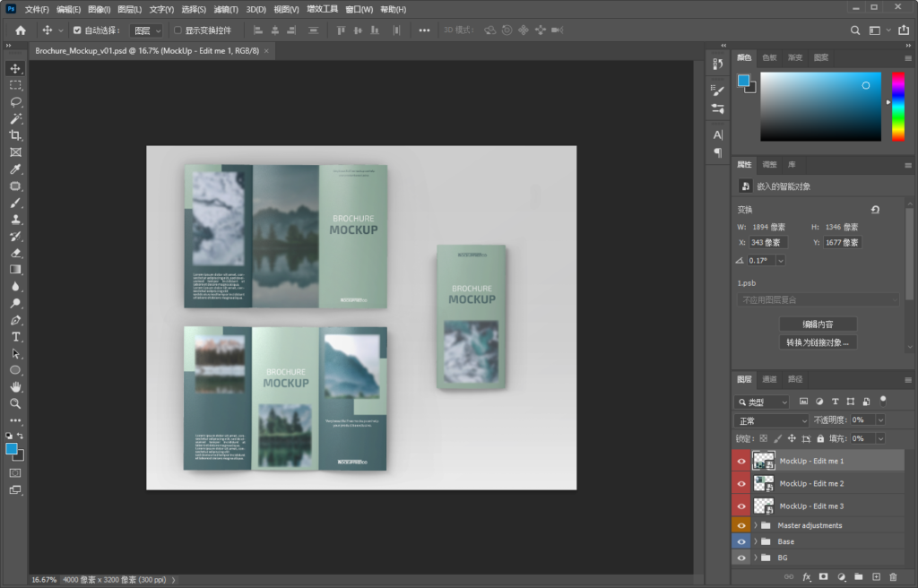
Task: Toggle the Auto-Select checkbox
Action: pyautogui.click(x=77, y=30)
